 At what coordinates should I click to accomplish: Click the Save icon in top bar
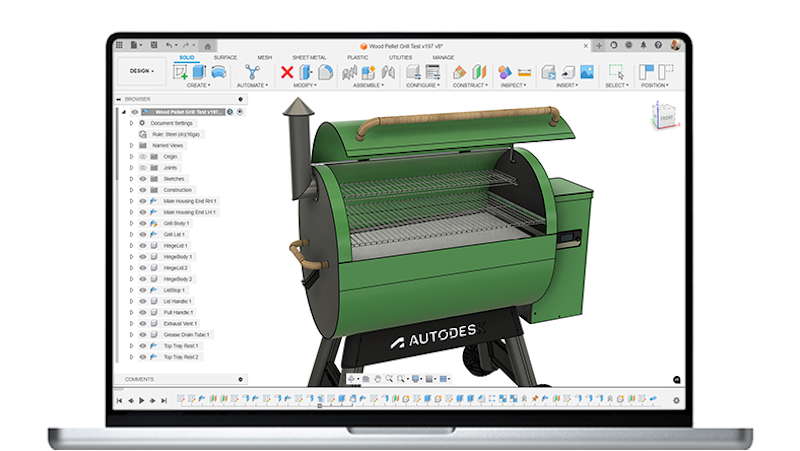coord(154,45)
